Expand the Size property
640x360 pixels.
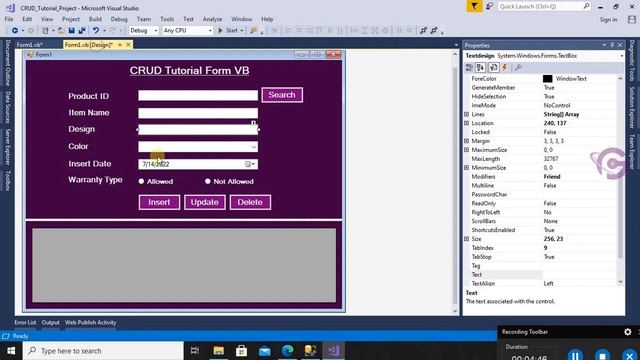467,239
